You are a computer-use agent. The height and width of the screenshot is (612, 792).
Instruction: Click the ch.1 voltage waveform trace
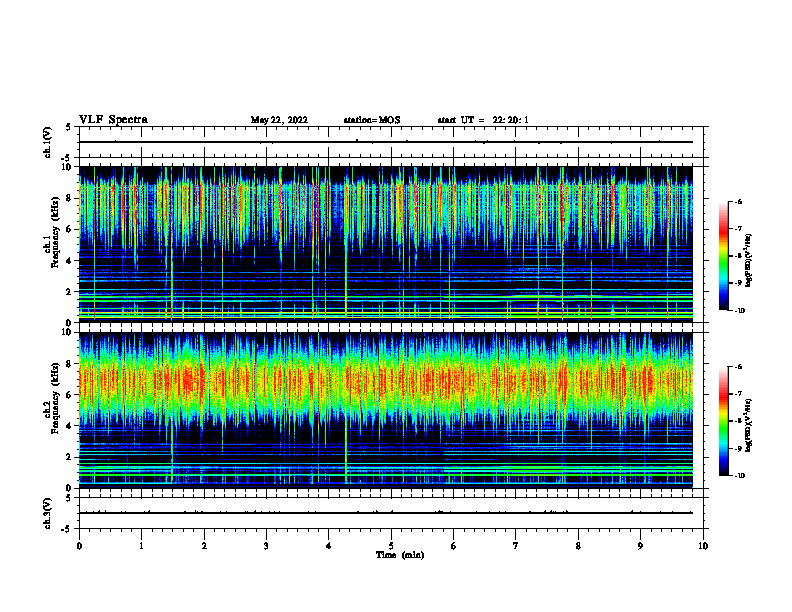(386, 142)
